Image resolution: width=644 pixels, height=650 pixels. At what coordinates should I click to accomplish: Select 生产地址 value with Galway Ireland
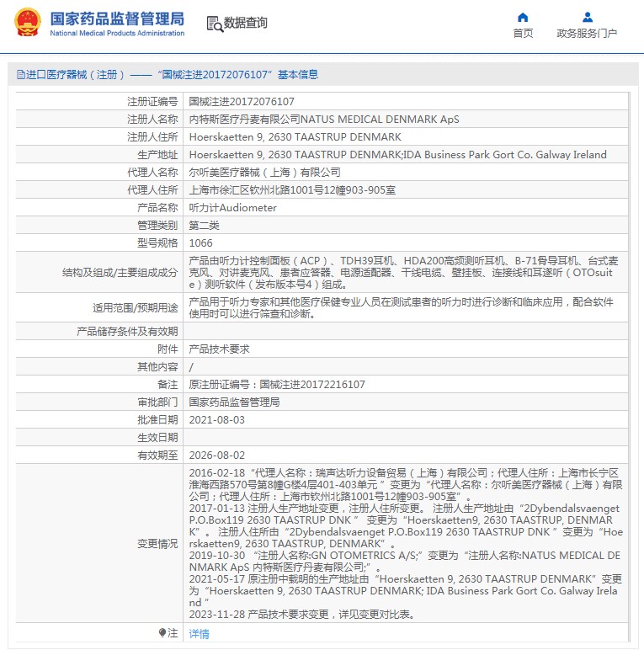[398, 155]
